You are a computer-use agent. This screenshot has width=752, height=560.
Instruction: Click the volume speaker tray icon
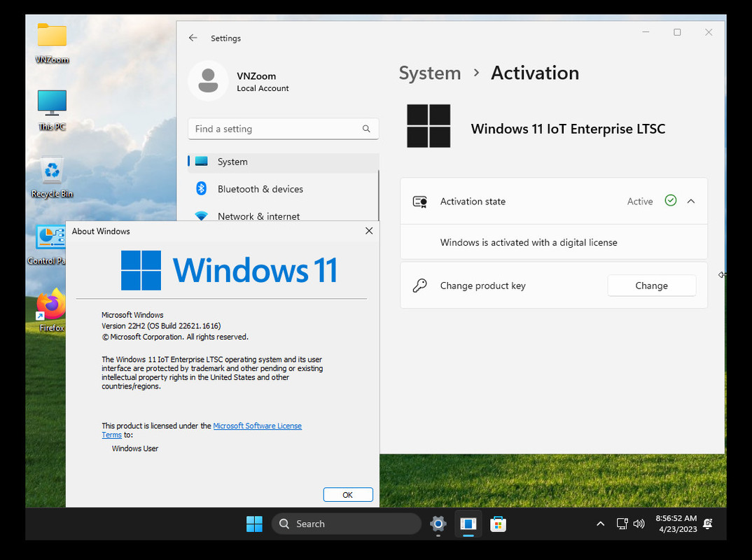click(x=639, y=524)
